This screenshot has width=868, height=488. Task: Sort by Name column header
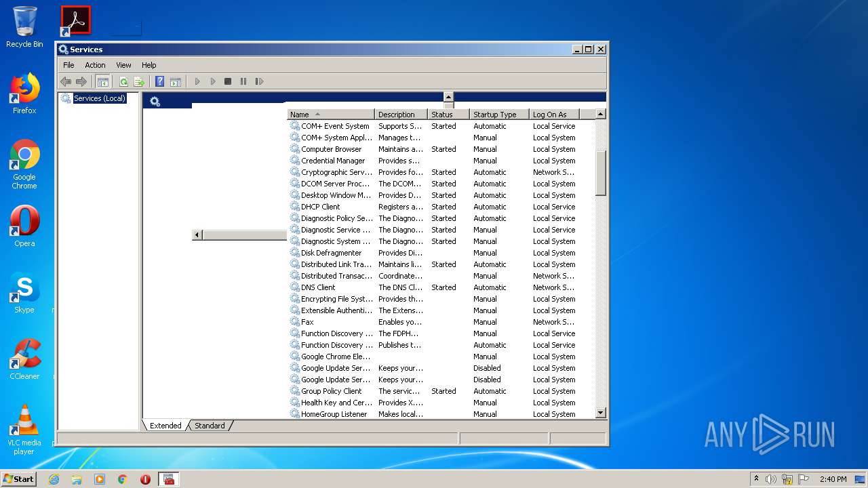pyautogui.click(x=331, y=115)
